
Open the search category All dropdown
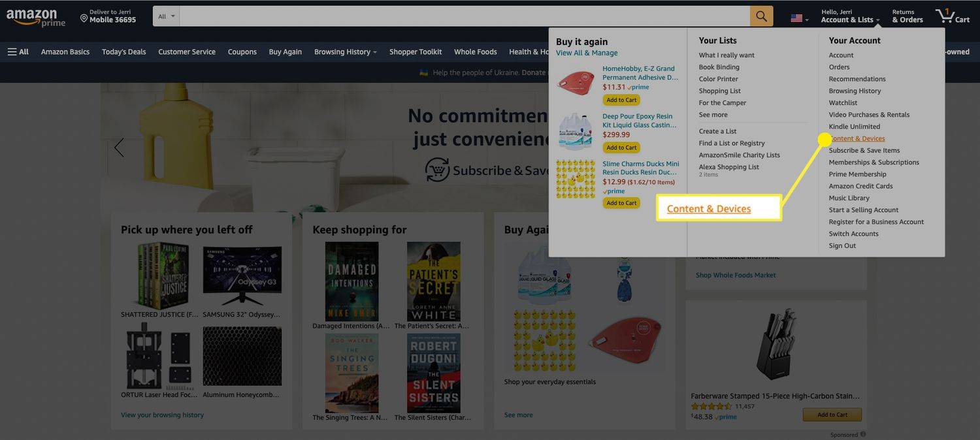tap(167, 16)
